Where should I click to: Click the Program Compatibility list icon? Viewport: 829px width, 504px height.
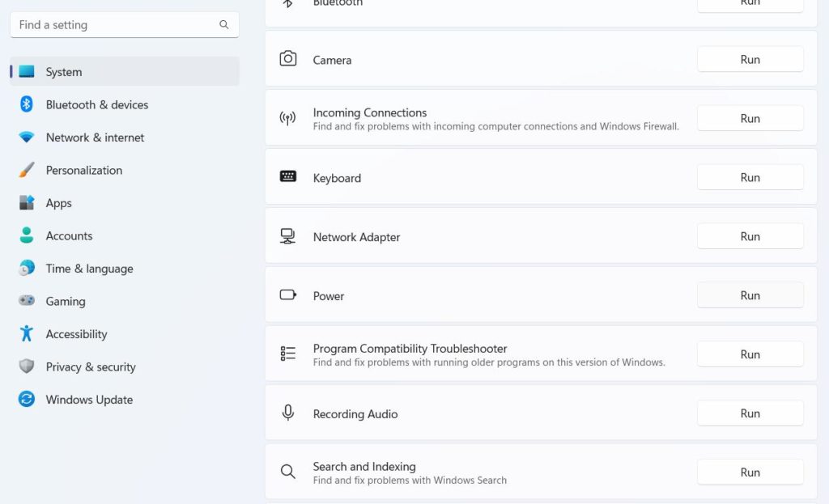tap(288, 354)
